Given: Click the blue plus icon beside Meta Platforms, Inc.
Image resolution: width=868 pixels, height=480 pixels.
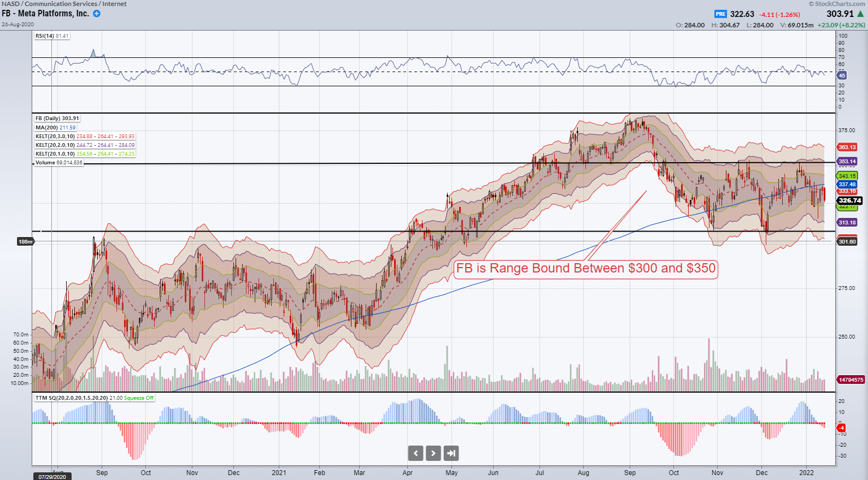Looking at the screenshot, I should click(97, 14).
